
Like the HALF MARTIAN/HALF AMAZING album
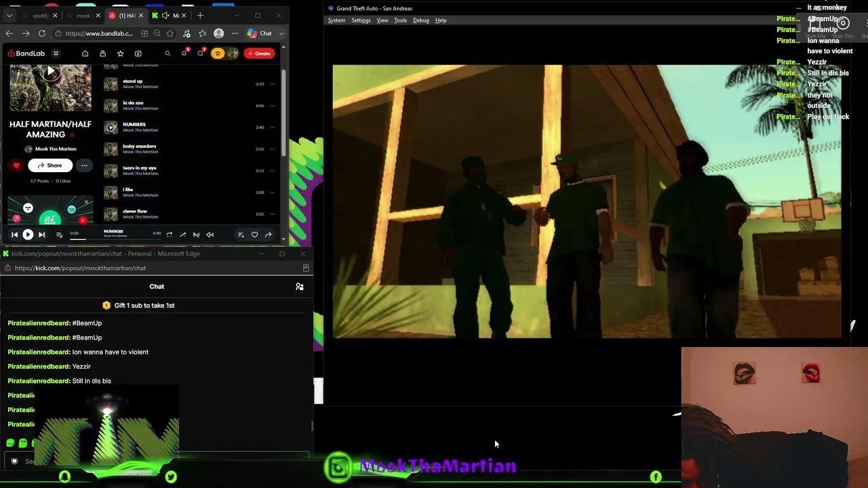(16, 165)
